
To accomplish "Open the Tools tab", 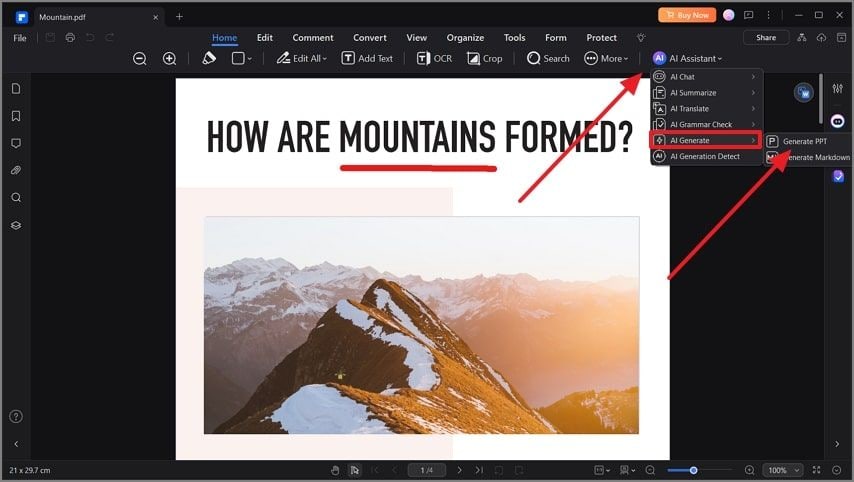I will (x=514, y=38).
